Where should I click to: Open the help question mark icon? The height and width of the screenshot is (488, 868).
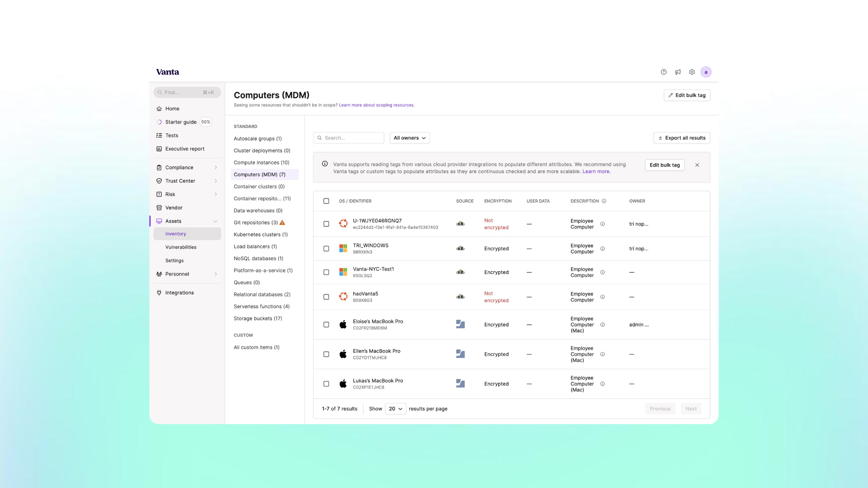[663, 72]
